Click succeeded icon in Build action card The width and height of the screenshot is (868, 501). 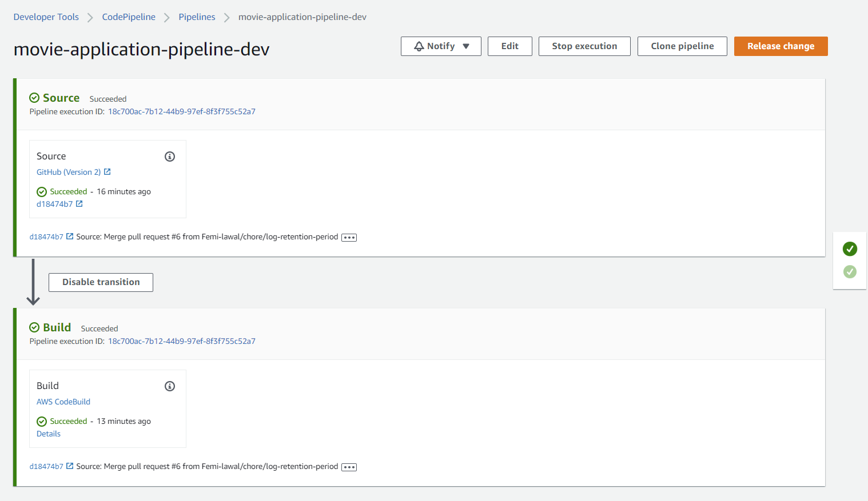click(x=42, y=422)
